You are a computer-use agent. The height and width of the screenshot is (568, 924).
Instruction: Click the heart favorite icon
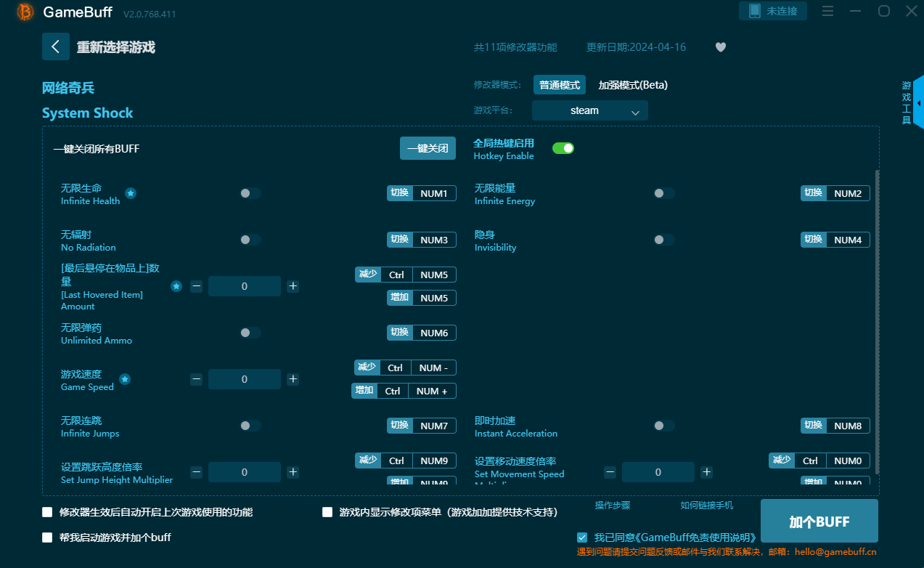coord(720,47)
